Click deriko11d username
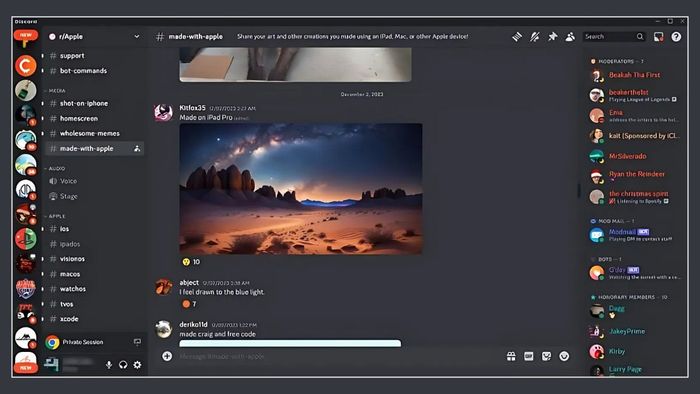700x394 pixels. pyautogui.click(x=193, y=325)
